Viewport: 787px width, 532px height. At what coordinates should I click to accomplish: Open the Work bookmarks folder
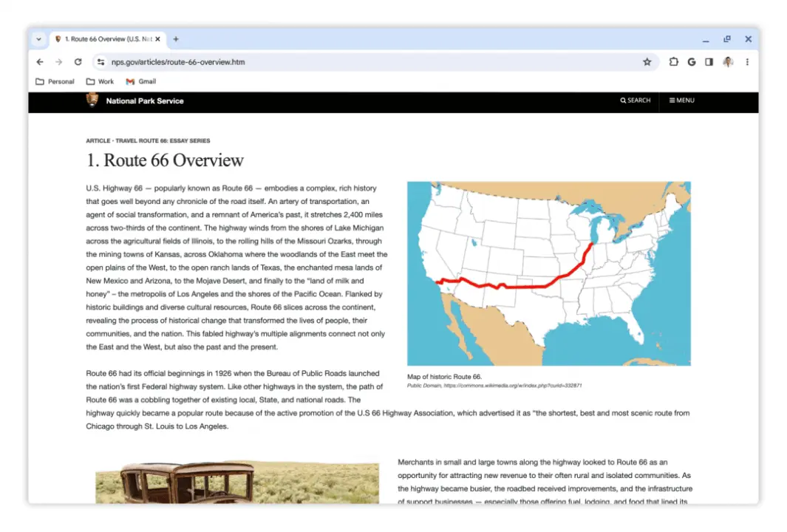tap(100, 81)
